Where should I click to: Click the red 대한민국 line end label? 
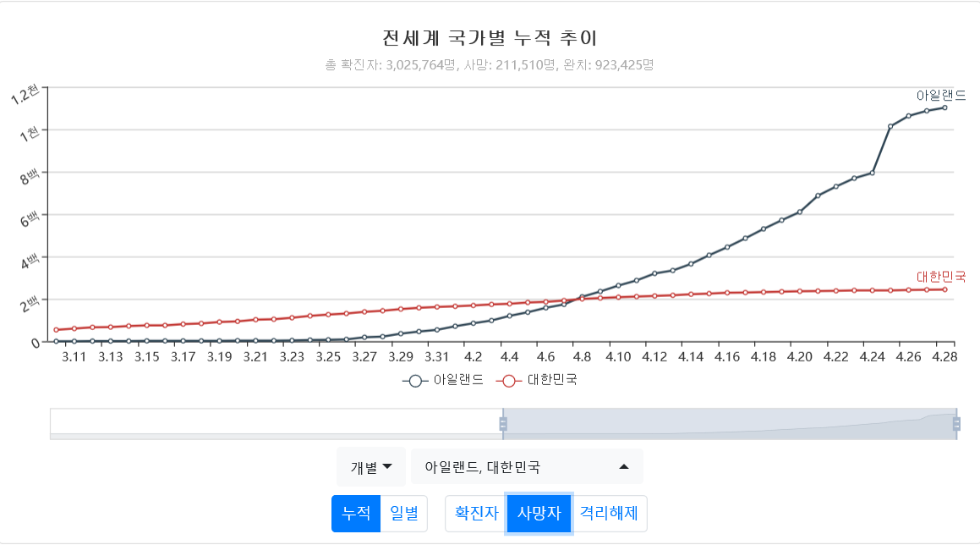940,277
